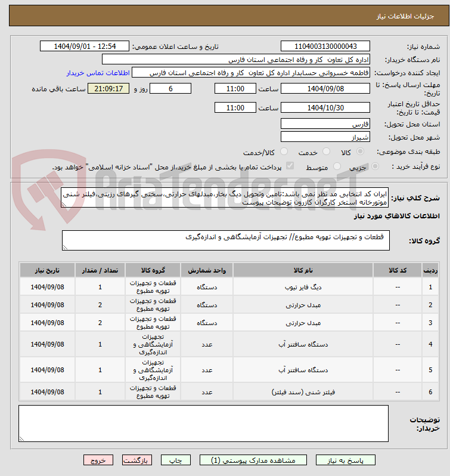Toggle the اسناد خزانه اسلامی payment checkbox
This screenshot has width=450, height=476.
coord(290,166)
